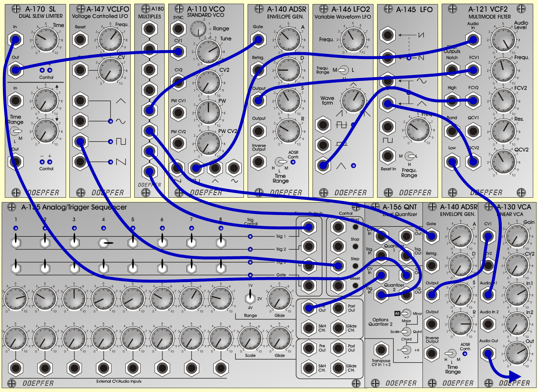The width and height of the screenshot is (538, 392).
Task: Click the triangle output jack on A-110 VCO
Action: pyautogui.click(x=215, y=168)
